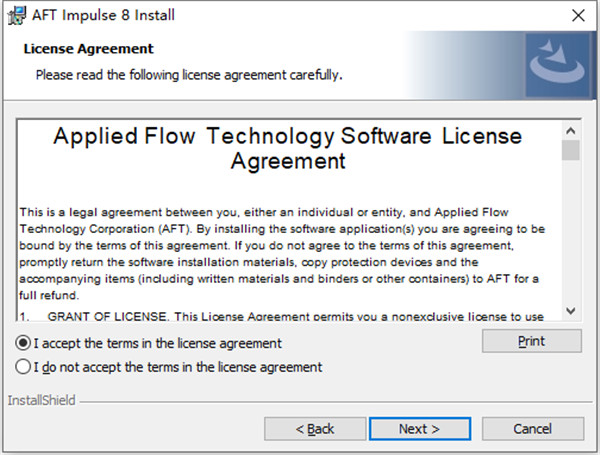Cancel the installation
The height and width of the screenshot is (455, 600).
(532, 428)
